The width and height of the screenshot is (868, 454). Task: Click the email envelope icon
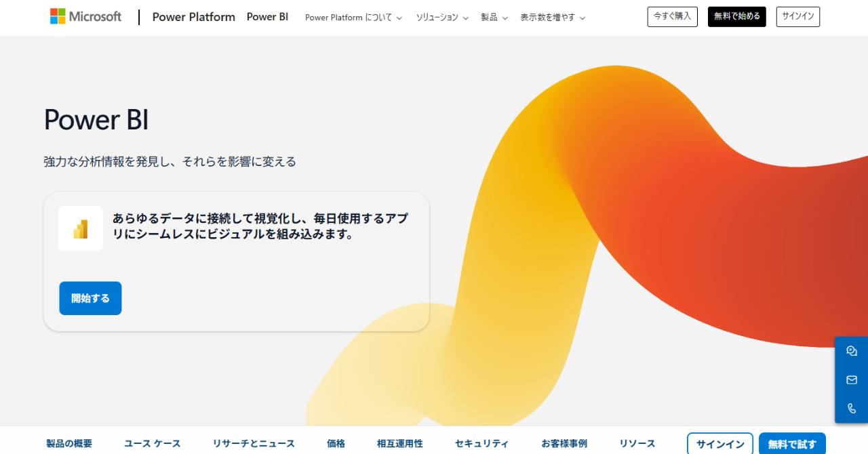point(852,380)
